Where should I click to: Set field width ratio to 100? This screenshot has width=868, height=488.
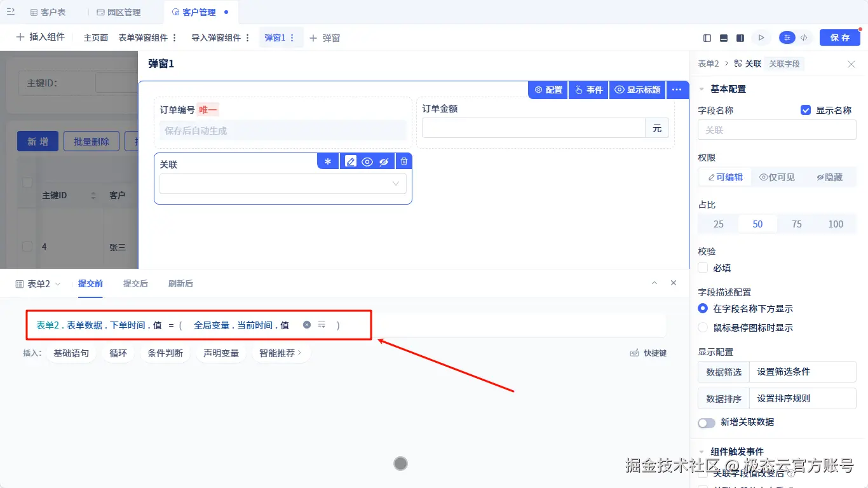(836, 224)
